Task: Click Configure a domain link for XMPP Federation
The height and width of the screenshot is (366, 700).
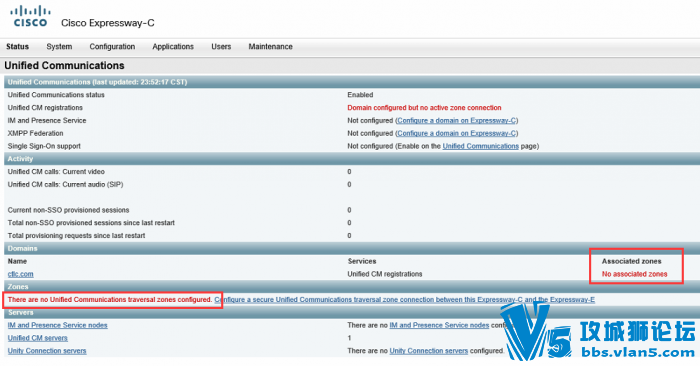Action: (x=457, y=133)
